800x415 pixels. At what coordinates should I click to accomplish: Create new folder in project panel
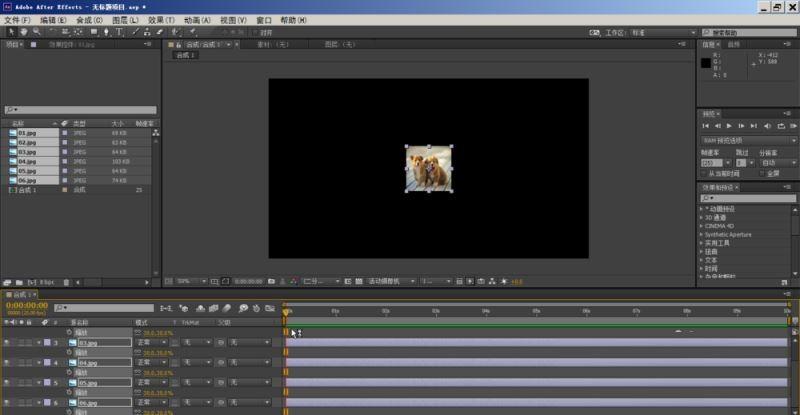click(x=20, y=282)
